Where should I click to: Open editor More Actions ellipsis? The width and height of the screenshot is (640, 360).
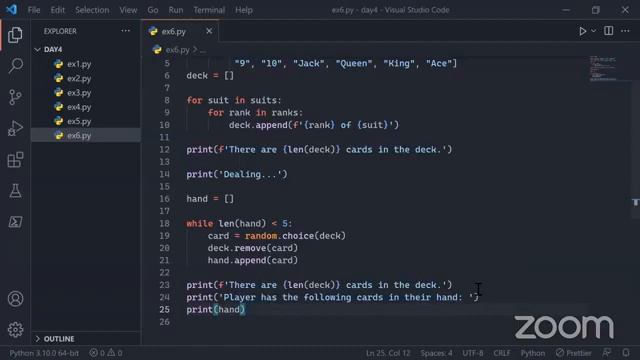pyautogui.click(x=625, y=31)
